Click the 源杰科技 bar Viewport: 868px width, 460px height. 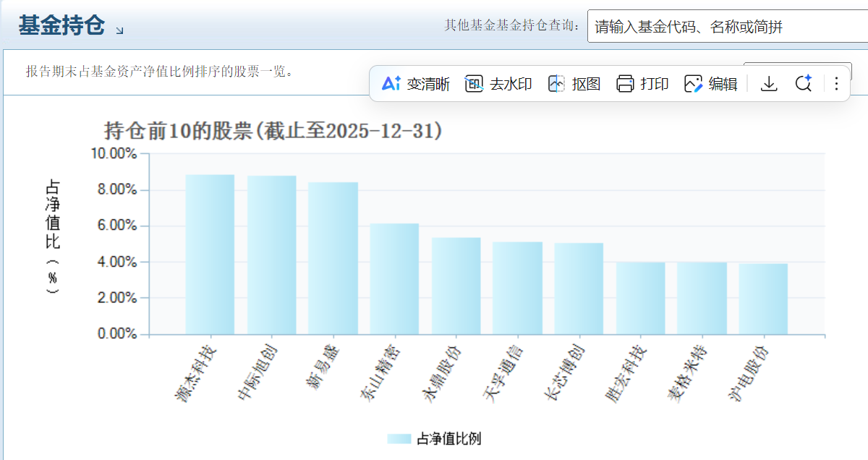210,255
